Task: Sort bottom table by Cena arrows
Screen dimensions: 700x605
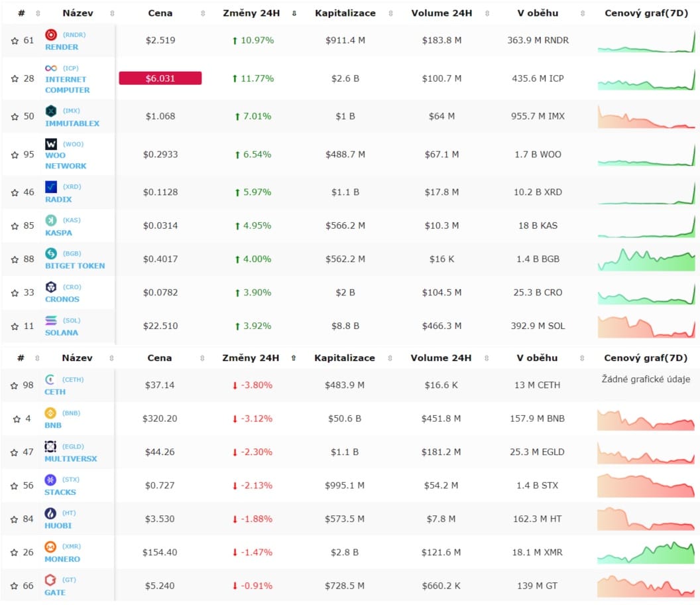Action: (x=202, y=358)
